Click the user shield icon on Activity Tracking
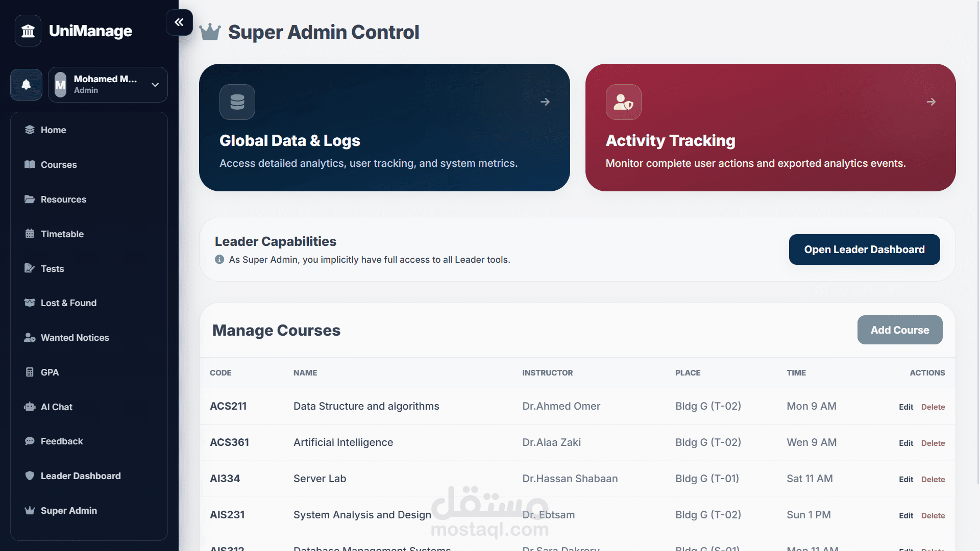Image resolution: width=980 pixels, height=551 pixels. pos(623,102)
